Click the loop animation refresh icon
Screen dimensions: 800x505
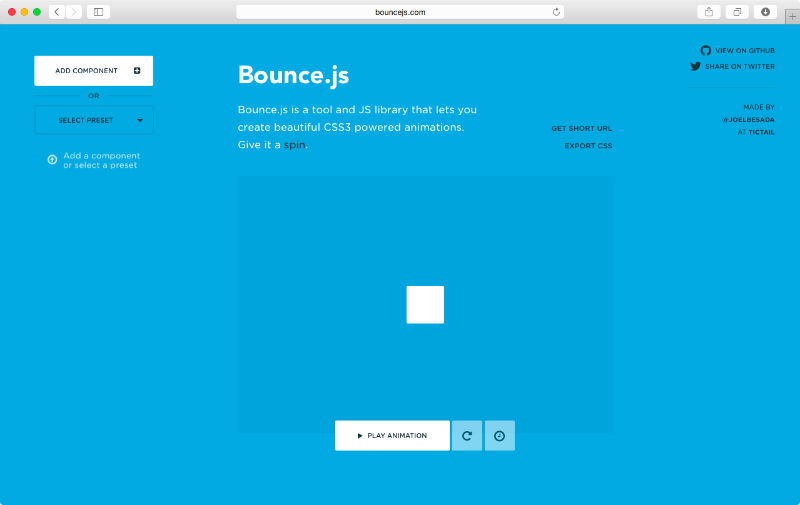coord(467,436)
